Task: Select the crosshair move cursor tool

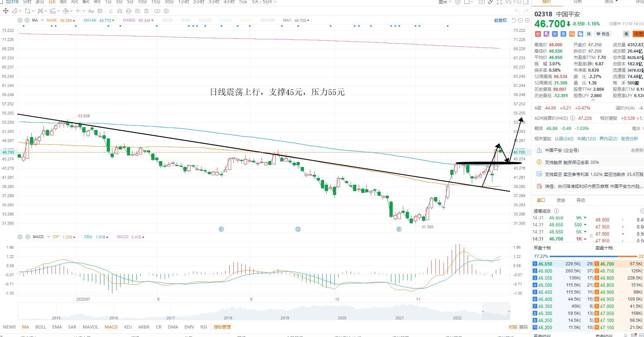Action: [6, 11]
